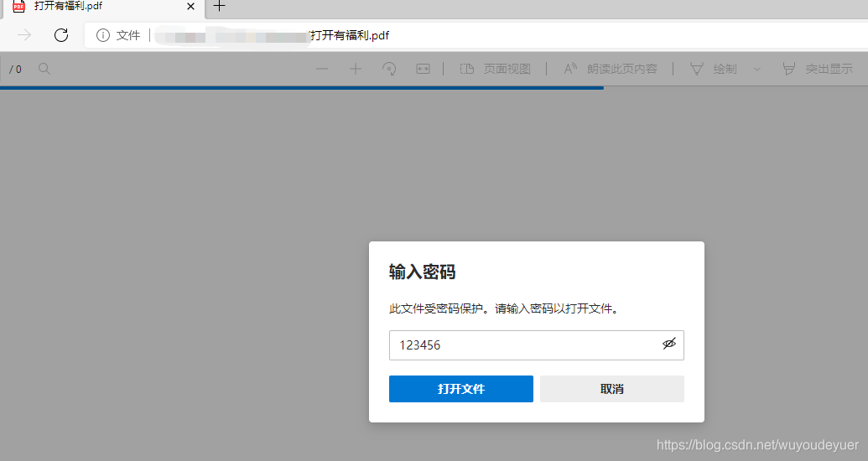Click the PDF file icon on the tab
Screen dimensions: 868x461
coord(18,6)
